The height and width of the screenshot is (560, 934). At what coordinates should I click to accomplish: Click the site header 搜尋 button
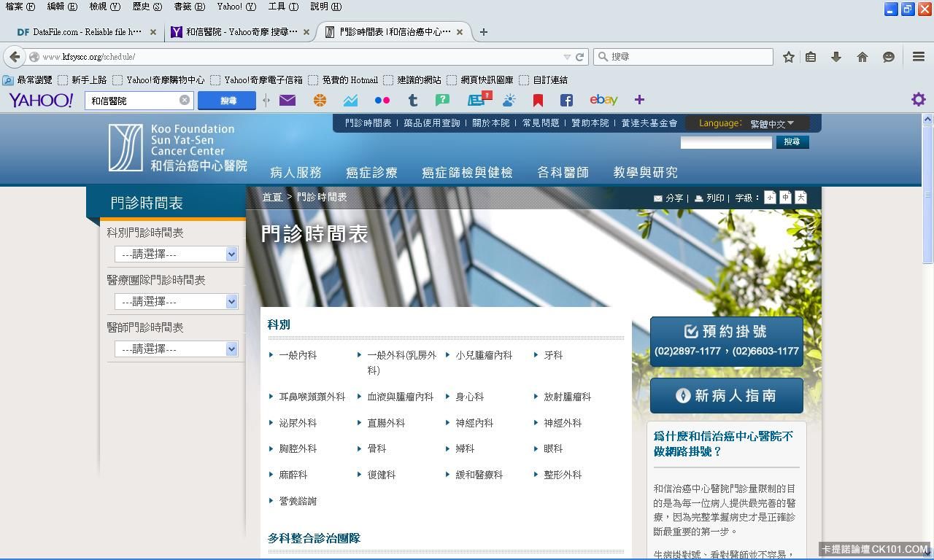[x=792, y=142]
